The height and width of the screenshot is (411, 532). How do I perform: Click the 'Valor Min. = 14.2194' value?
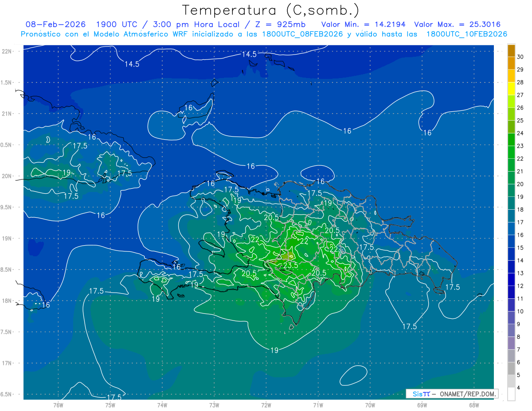[x=364, y=24]
